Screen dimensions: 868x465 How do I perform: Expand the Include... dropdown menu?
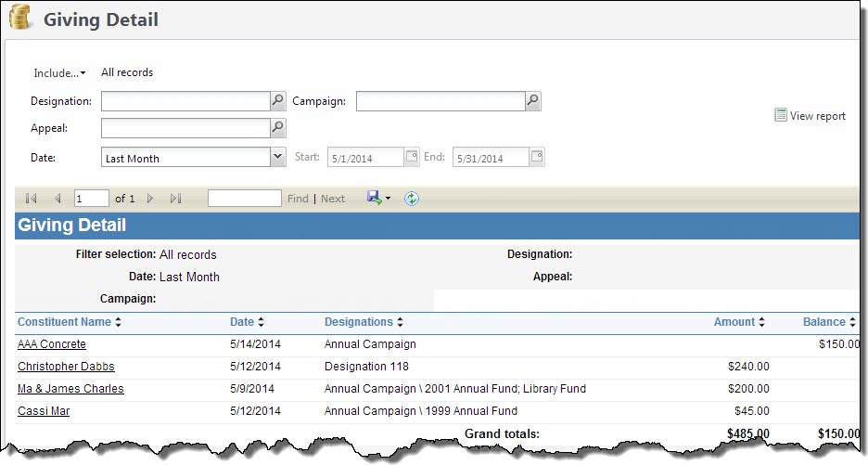(x=59, y=73)
